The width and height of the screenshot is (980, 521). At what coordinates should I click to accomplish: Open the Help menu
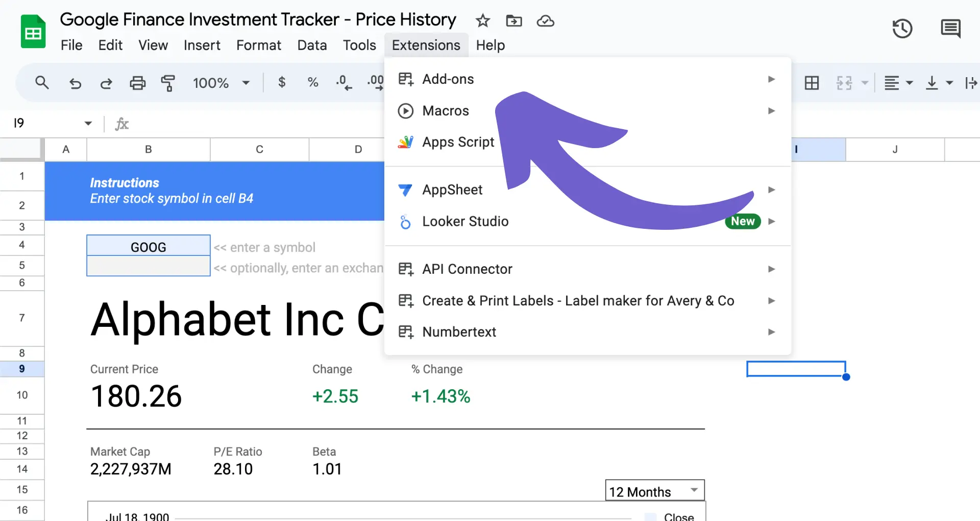coord(491,45)
